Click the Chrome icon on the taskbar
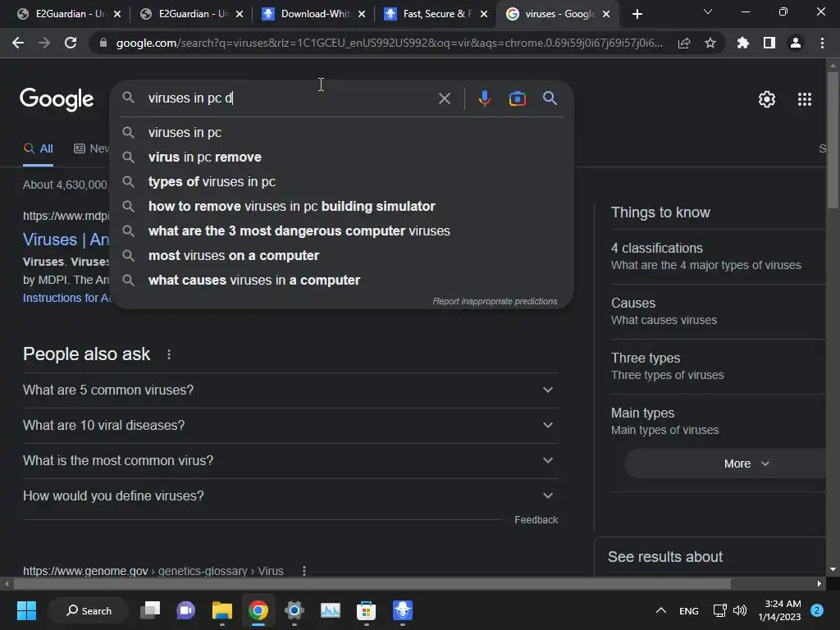This screenshot has width=840, height=630. click(x=258, y=610)
